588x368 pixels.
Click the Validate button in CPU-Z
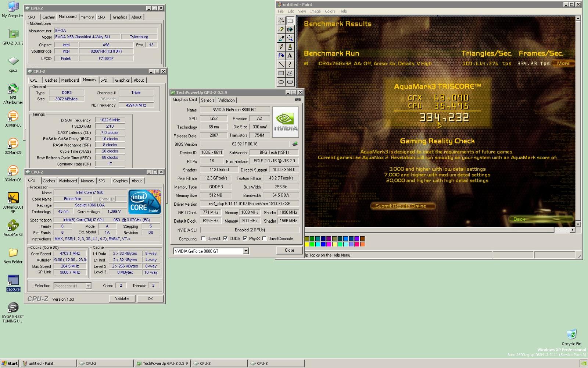[122, 299]
